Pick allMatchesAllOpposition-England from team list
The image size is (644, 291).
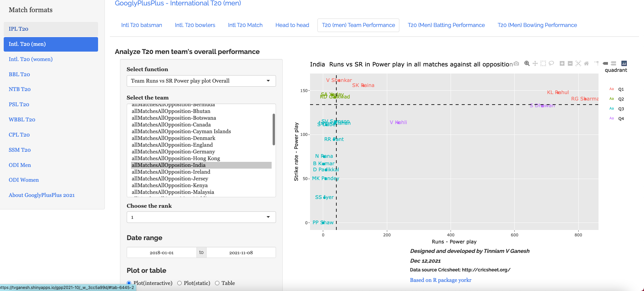click(x=172, y=145)
